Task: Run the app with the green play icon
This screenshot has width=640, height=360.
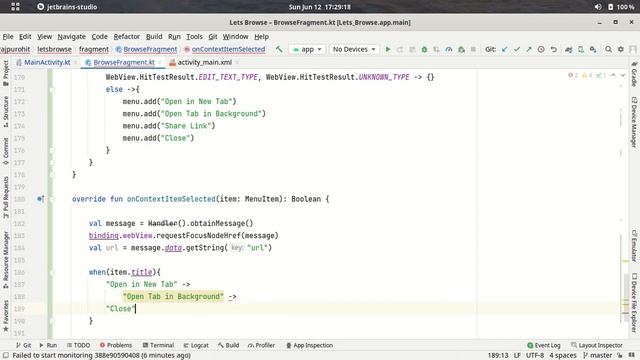Action: click(388, 49)
